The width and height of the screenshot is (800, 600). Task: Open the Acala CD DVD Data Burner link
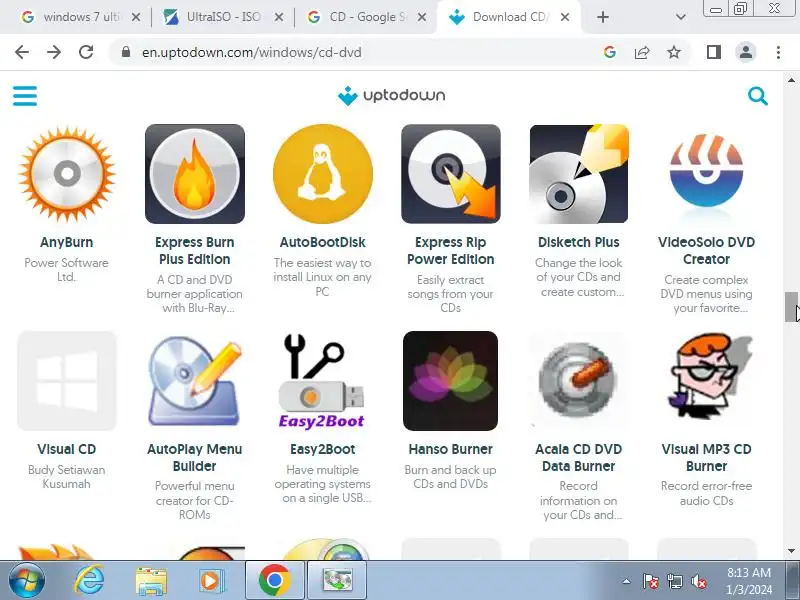pos(579,458)
